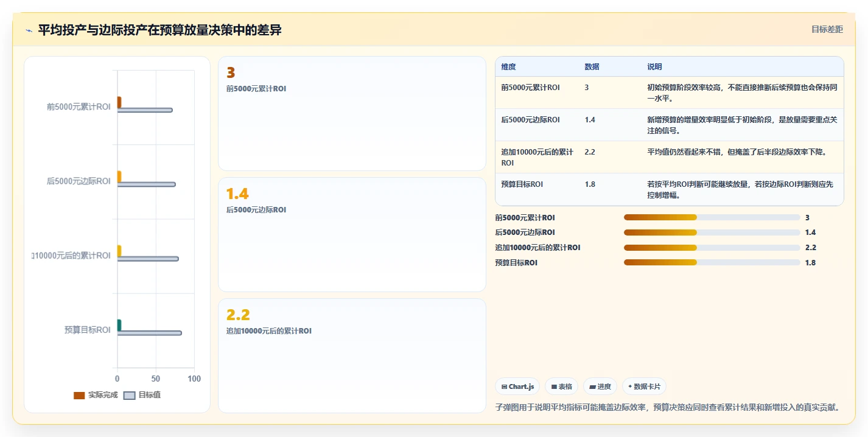This screenshot has width=868, height=437.
Task: Click the table data value 1.8
Action: (x=590, y=184)
